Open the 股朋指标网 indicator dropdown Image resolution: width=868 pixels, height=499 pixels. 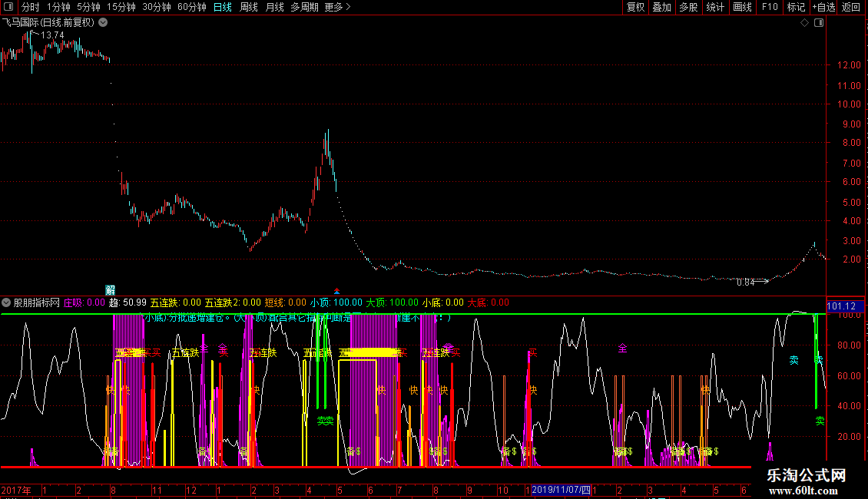(x=7, y=302)
